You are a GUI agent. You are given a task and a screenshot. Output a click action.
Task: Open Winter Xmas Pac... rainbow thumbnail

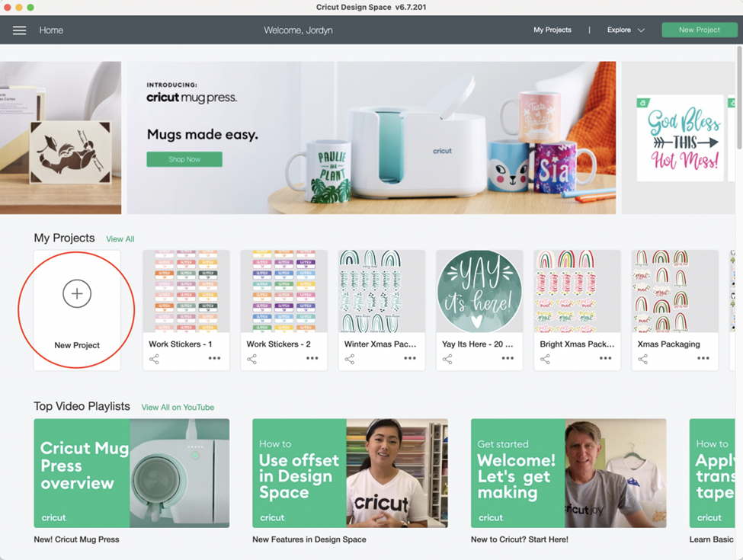(x=382, y=291)
